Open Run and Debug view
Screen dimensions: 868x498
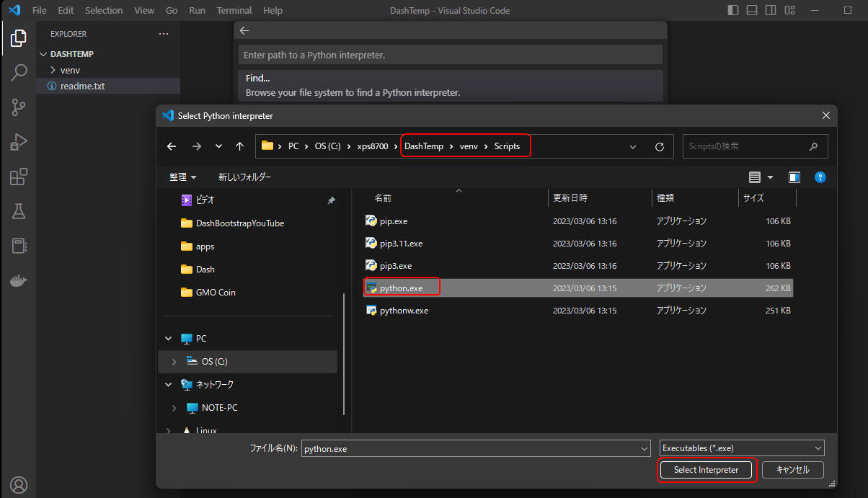(18, 142)
